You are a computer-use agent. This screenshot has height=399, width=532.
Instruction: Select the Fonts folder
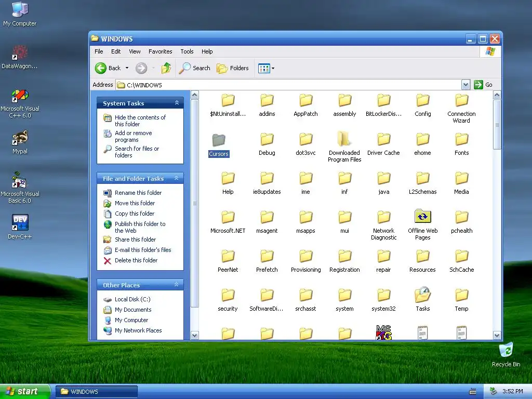(461, 144)
